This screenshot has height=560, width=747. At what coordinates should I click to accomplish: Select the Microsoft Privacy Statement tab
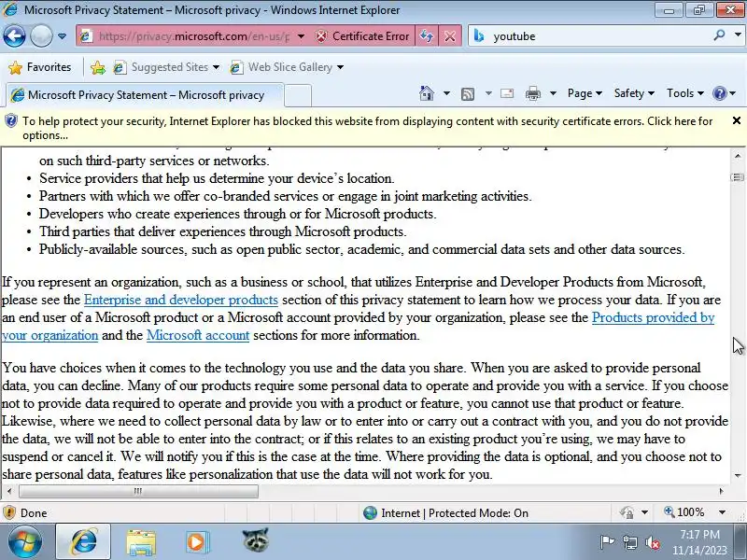(x=145, y=95)
